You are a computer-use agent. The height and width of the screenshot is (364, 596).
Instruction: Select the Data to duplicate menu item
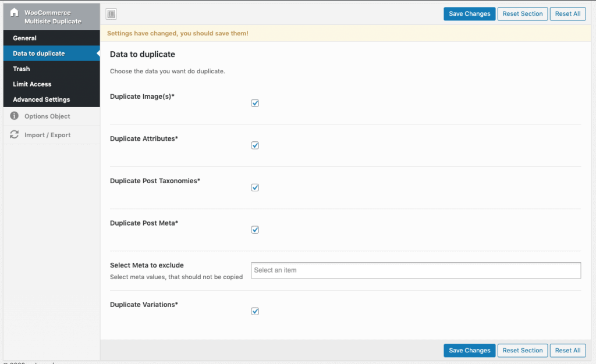[39, 53]
